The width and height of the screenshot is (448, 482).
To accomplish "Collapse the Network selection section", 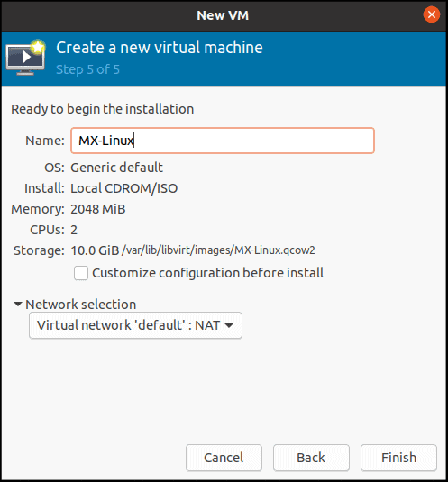I will [x=18, y=304].
